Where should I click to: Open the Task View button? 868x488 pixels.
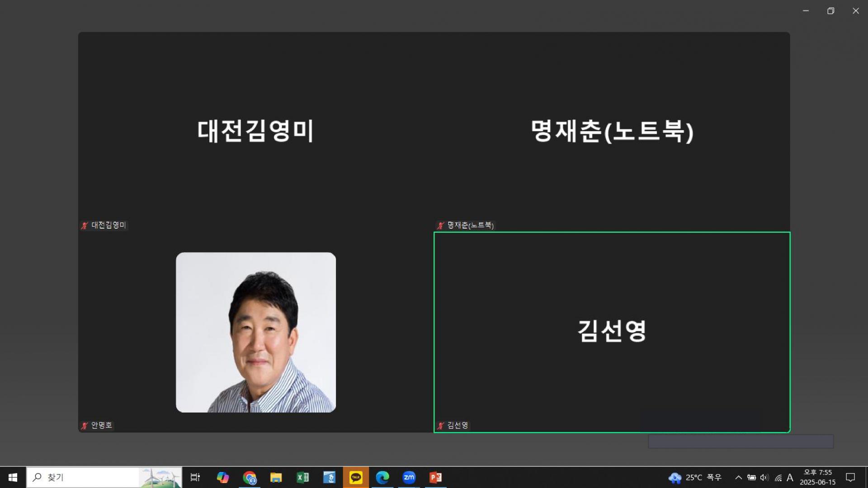point(195,477)
